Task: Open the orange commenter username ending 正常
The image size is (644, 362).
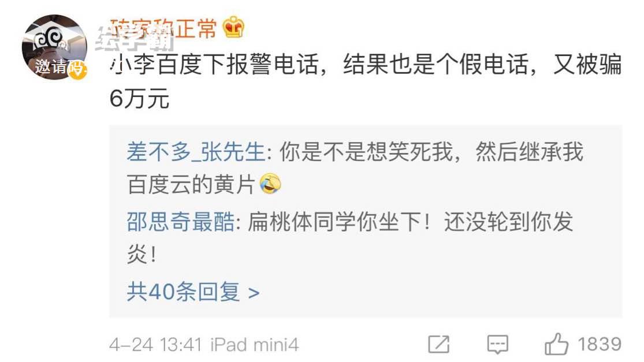Action: tap(163, 29)
